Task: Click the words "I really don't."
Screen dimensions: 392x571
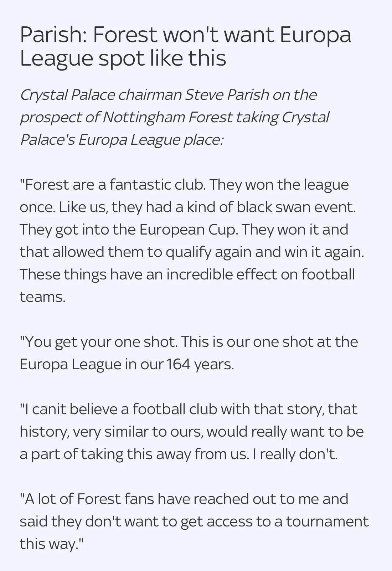Action: click(295, 454)
